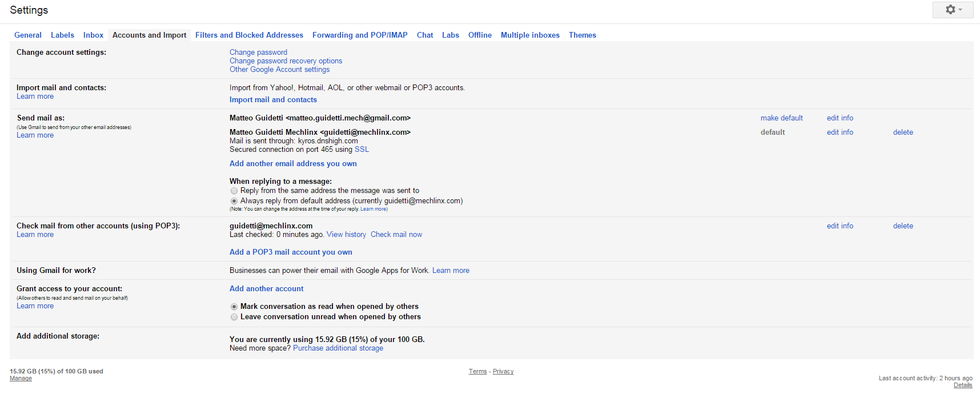Screen dimensions: 980x394
Task: View POP3 mail check history
Action: (346, 234)
